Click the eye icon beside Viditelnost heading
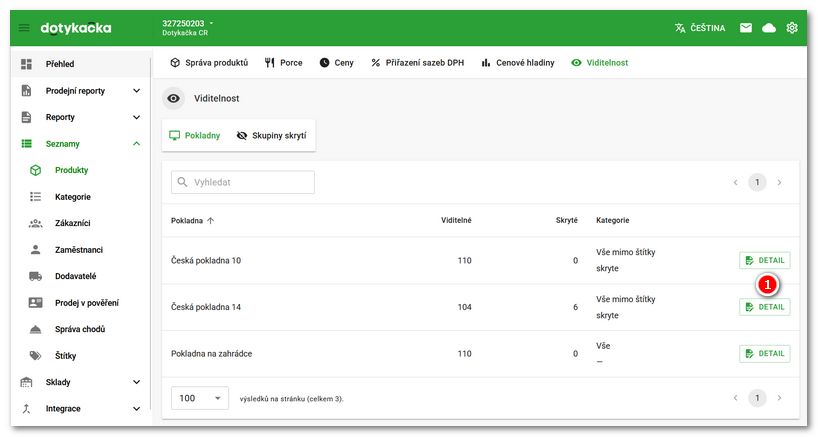818x437 pixels. click(x=174, y=99)
